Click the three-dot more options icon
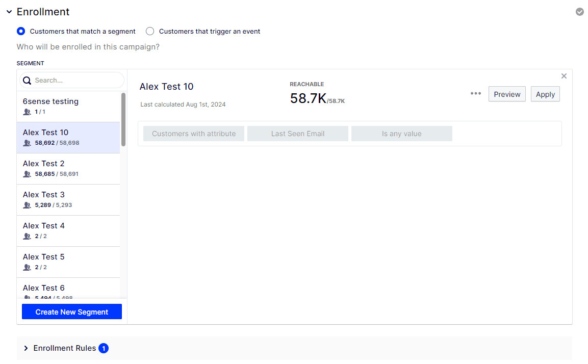The height and width of the screenshot is (364, 588). tap(475, 94)
